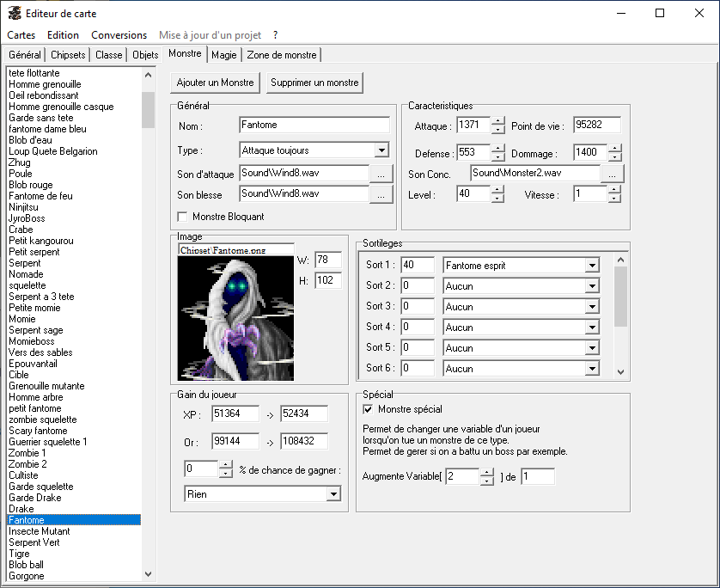Decrease the Defense value with down arrow
Image resolution: width=720 pixels, height=588 pixels.
coord(498,158)
